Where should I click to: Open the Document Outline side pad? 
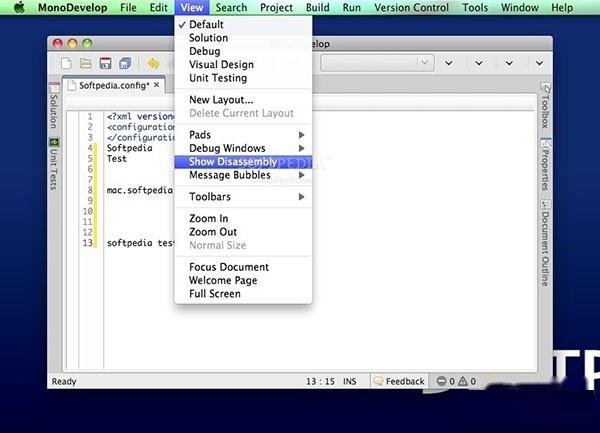(x=545, y=243)
